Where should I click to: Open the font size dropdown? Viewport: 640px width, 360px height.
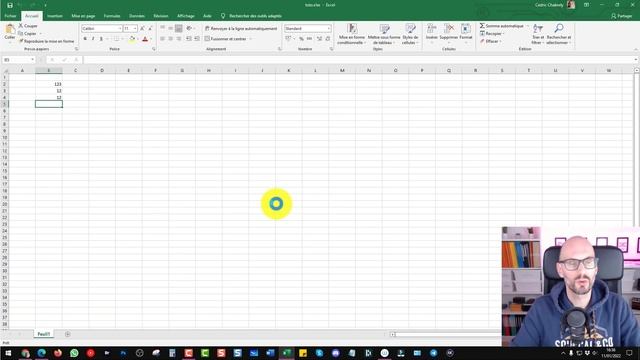coord(135,29)
